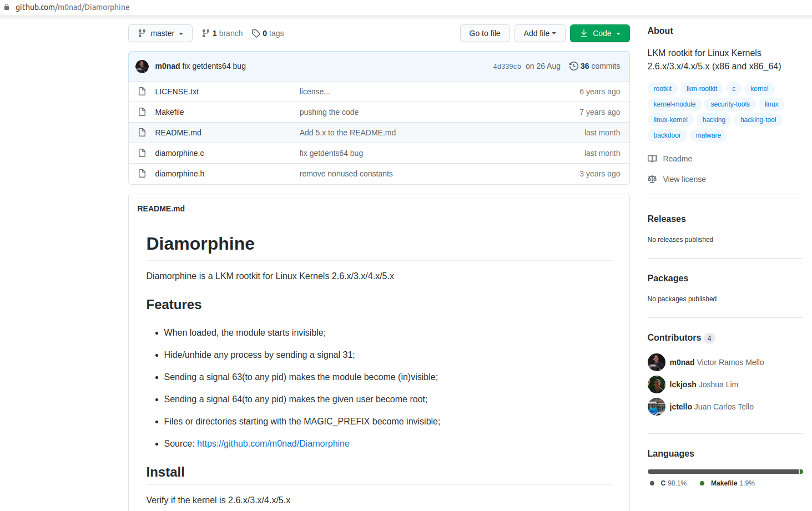
Task: Click the Readme link in About
Action: pyautogui.click(x=677, y=159)
